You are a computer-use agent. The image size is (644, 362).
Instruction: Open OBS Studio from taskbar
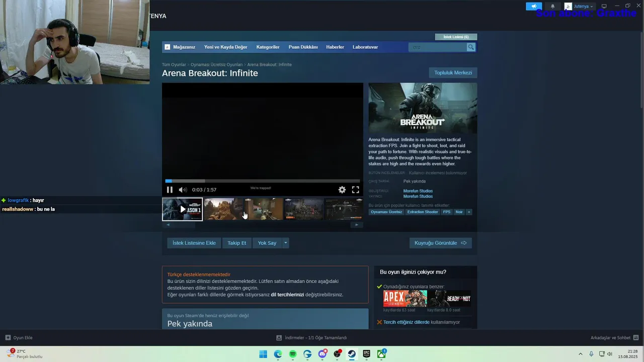point(337,354)
